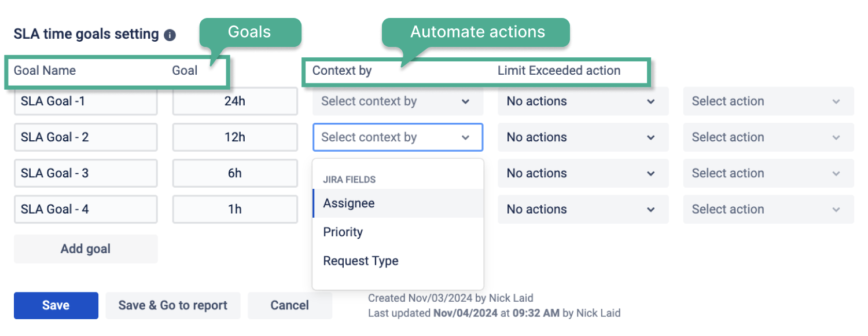
Task: Choose Assignee from the Jira fields list
Action: [349, 203]
